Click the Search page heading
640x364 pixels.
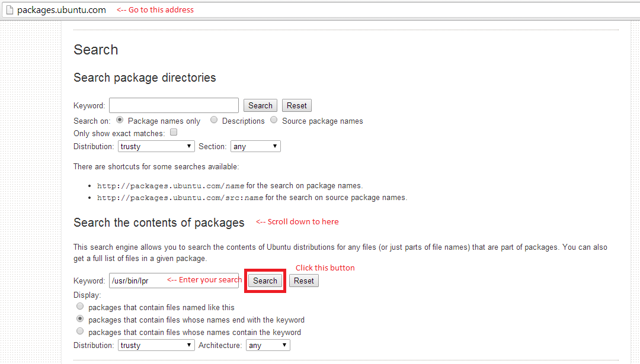(96, 50)
